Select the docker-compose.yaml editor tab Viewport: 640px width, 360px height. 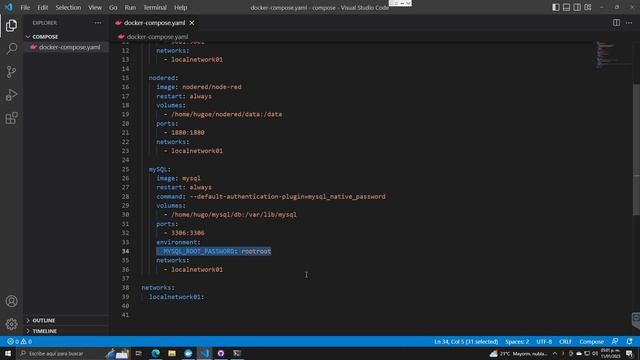click(155, 23)
